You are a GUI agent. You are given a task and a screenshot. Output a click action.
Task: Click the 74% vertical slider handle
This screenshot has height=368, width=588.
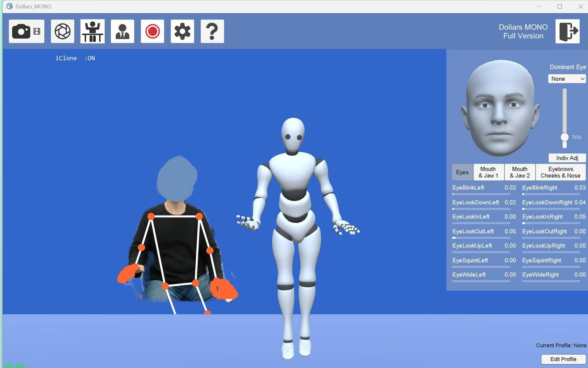coord(565,137)
